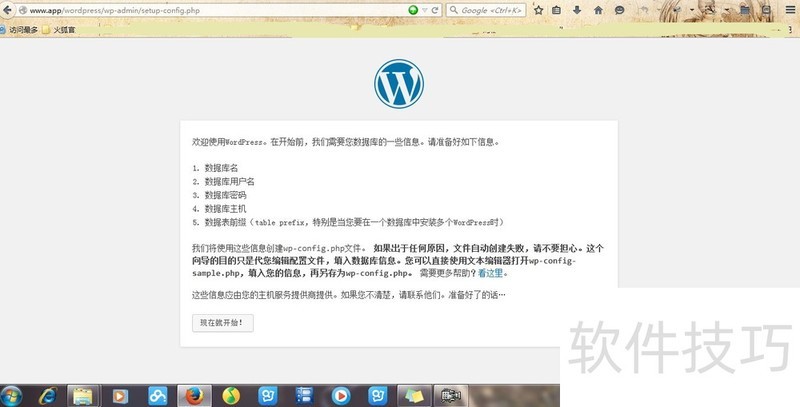Open the video camera recorder taskbar icon
800x407 pixels.
point(451,396)
